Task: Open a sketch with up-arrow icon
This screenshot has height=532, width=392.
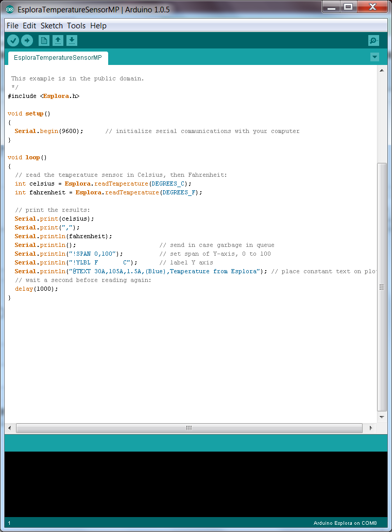Action: pos(58,41)
